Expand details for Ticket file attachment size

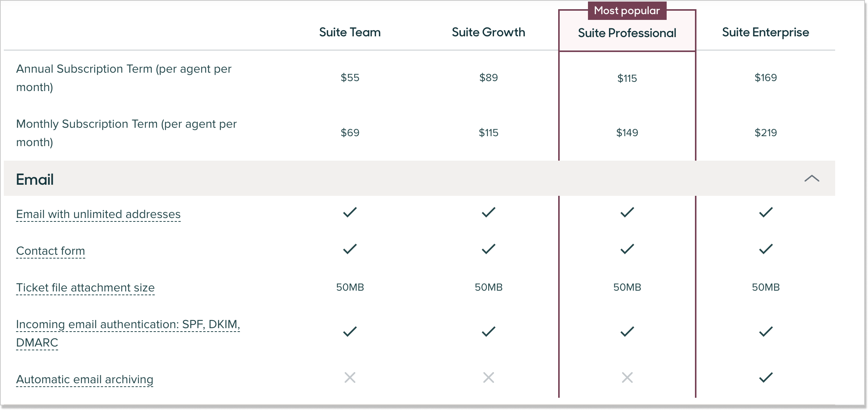[x=85, y=287]
